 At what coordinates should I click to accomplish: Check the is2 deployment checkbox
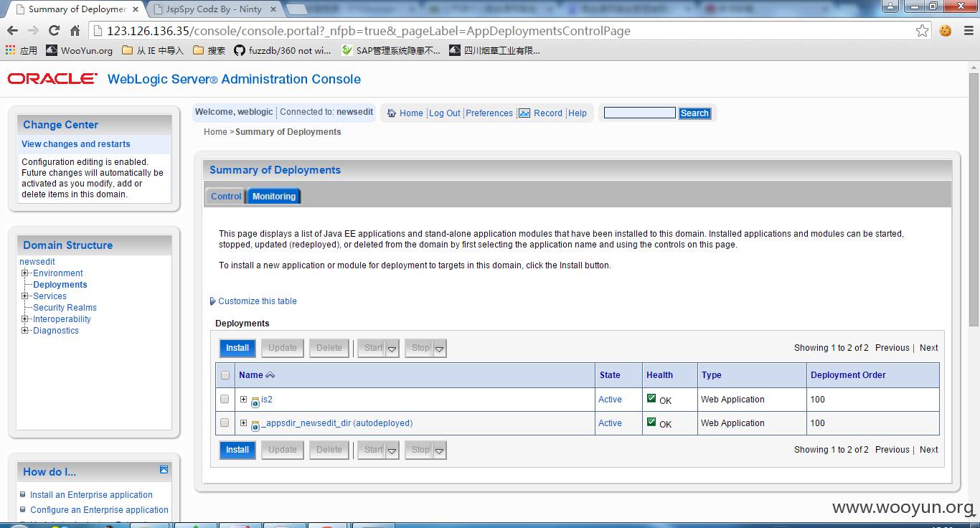point(225,399)
